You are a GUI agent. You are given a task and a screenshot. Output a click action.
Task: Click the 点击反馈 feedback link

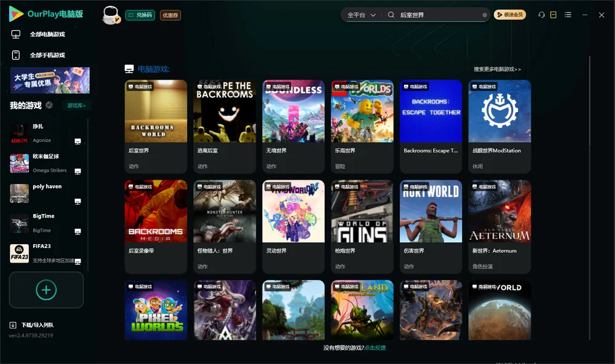click(x=375, y=347)
